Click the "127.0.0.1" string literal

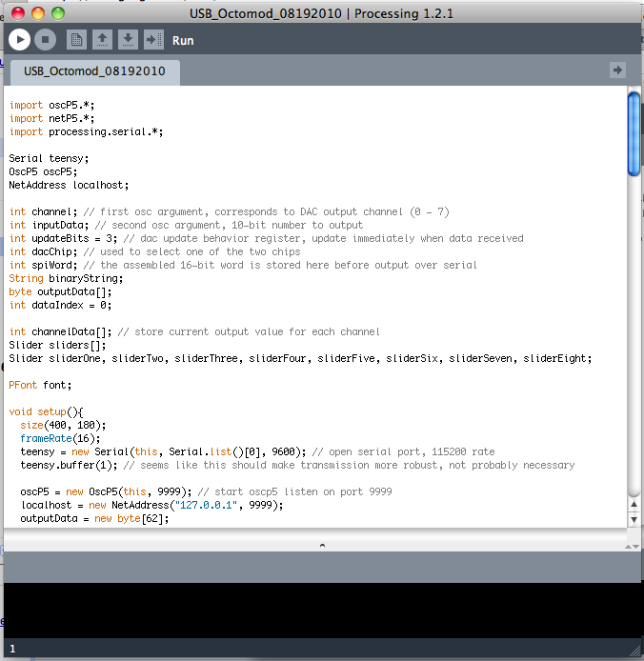[206, 505]
